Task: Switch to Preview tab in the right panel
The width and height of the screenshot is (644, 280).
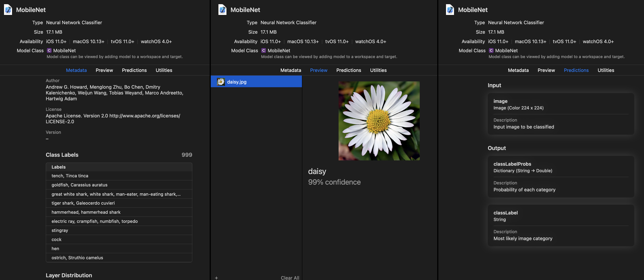Action: [546, 70]
